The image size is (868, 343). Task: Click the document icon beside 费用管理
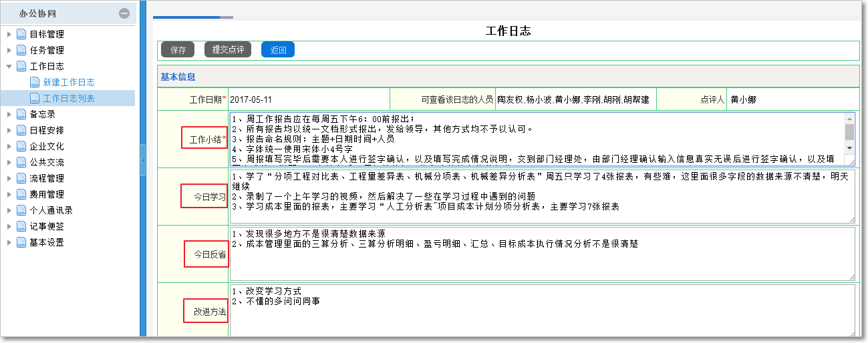(21, 194)
